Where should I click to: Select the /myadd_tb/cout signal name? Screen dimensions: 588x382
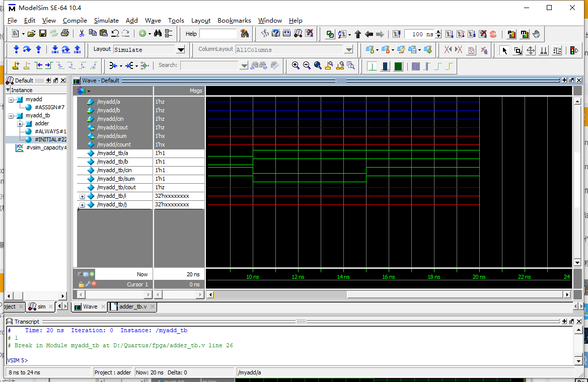click(116, 187)
